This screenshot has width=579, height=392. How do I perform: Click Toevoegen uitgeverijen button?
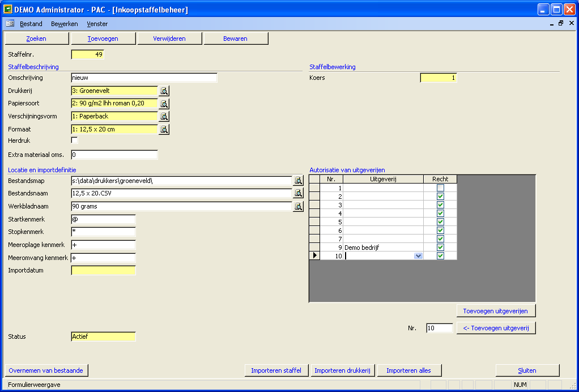496,311
